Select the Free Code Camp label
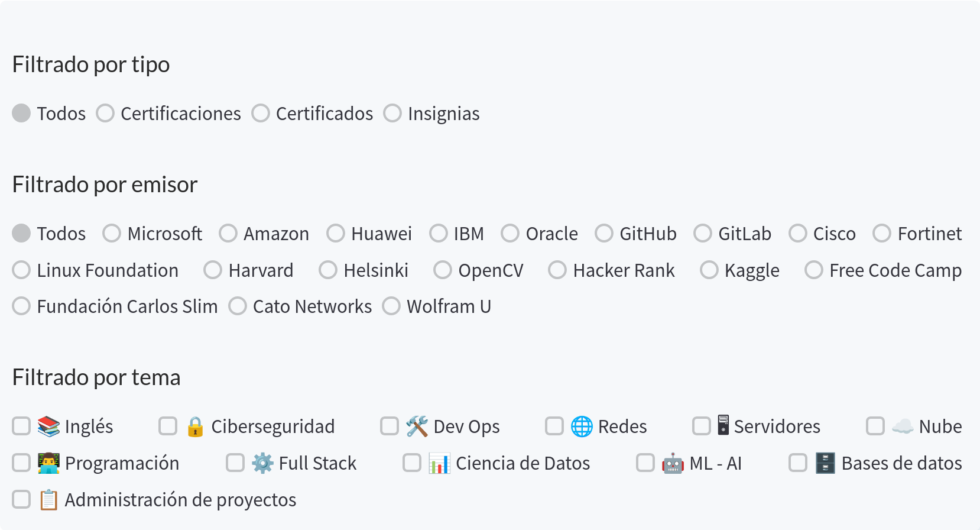This screenshot has width=980, height=530. (x=895, y=270)
